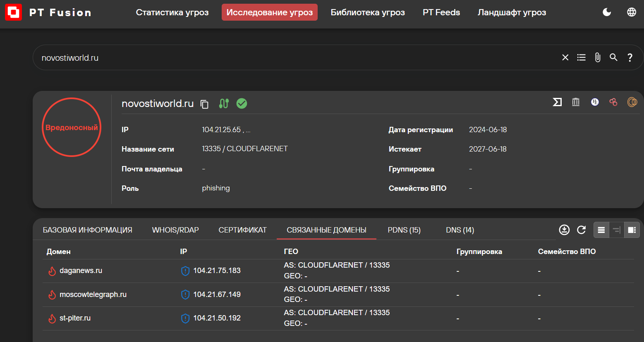Click the phishing role value
644x342 pixels.
pos(216,188)
